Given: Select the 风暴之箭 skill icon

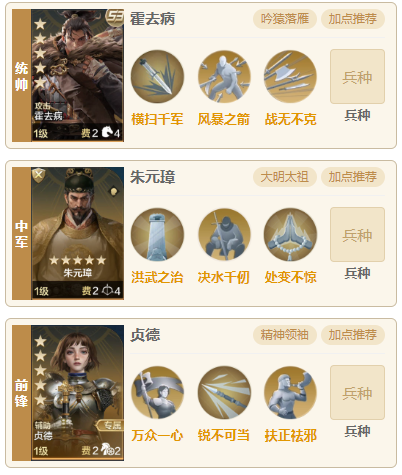Looking at the screenshot, I should (x=224, y=77).
